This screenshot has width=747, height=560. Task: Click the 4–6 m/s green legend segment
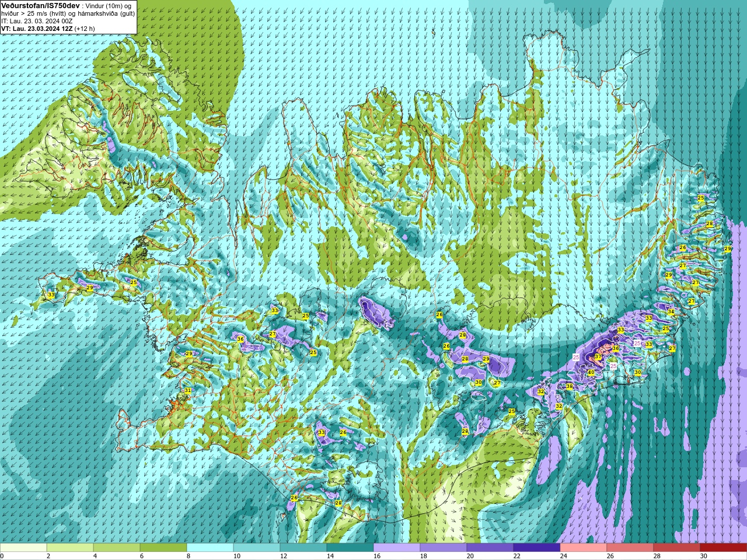(117, 548)
